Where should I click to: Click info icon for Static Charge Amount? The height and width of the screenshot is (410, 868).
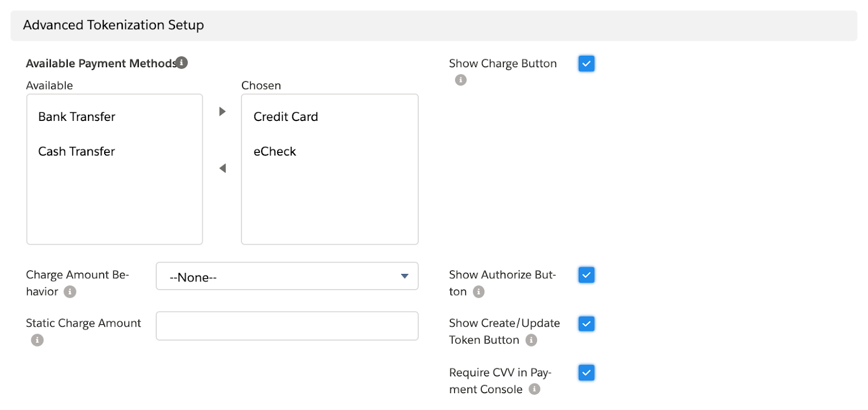tap(37, 340)
